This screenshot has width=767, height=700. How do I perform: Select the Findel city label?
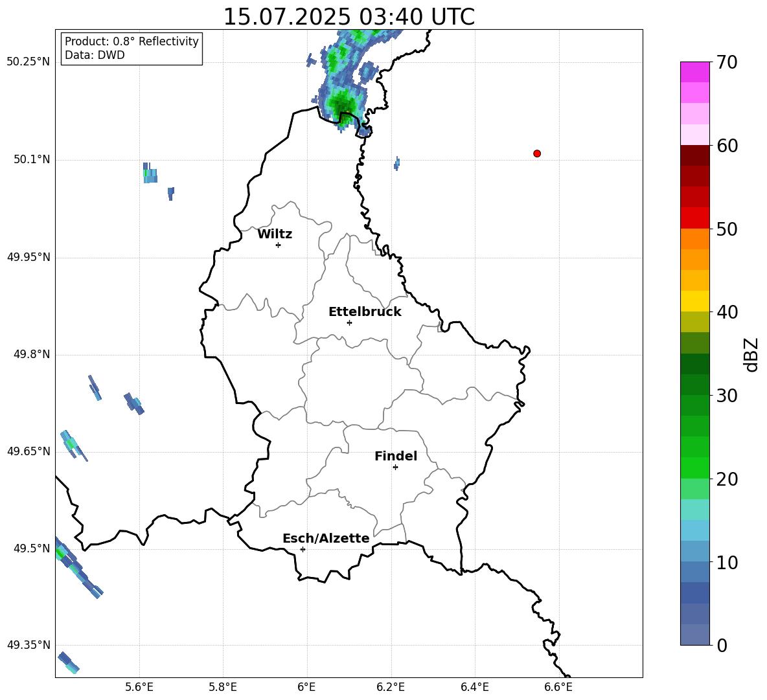pyautogui.click(x=396, y=456)
